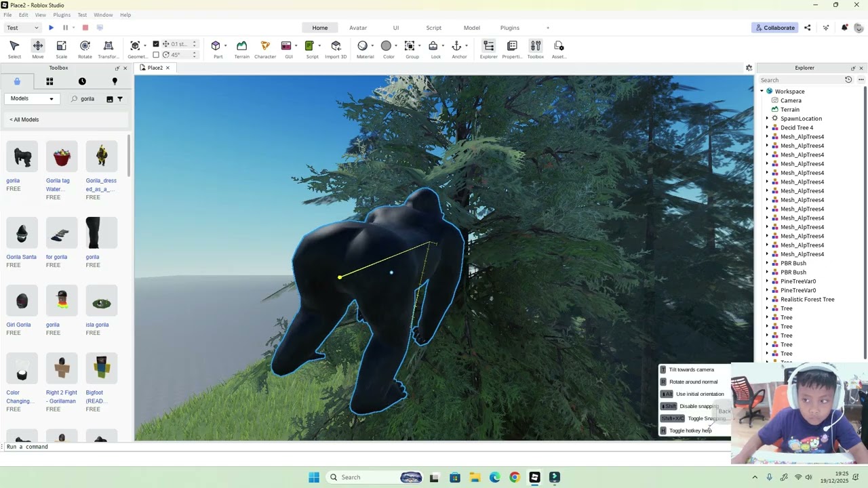Viewport: 868px width, 488px height.
Task: Go back via All Models link
Action: (x=24, y=120)
